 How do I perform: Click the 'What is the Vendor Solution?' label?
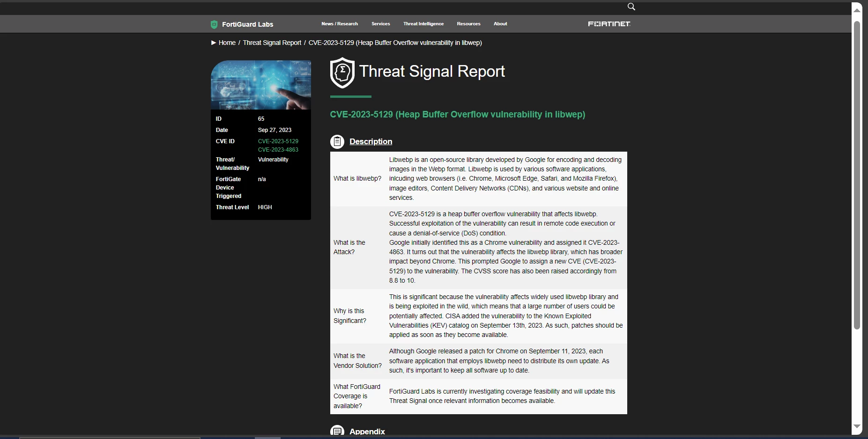click(357, 361)
